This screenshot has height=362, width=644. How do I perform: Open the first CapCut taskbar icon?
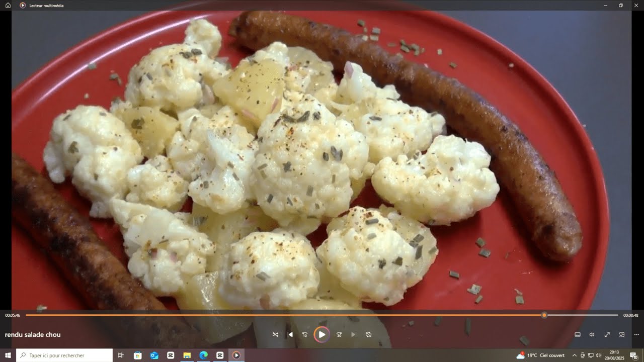[171, 355]
